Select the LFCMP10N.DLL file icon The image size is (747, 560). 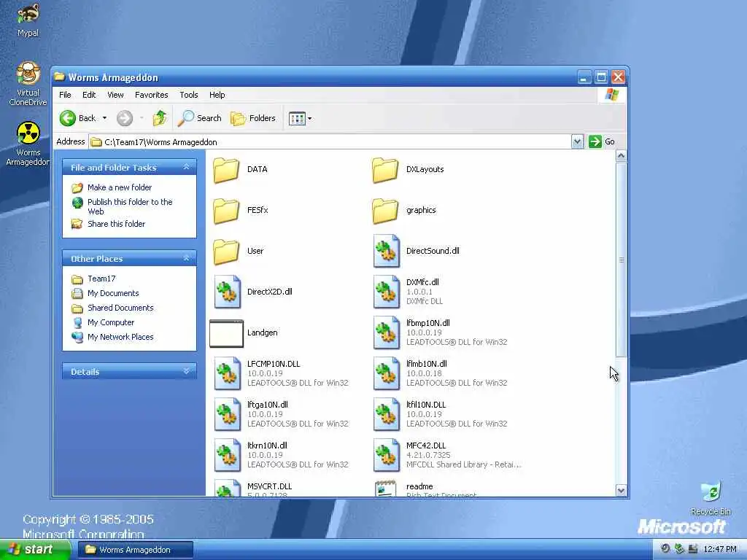tap(228, 374)
